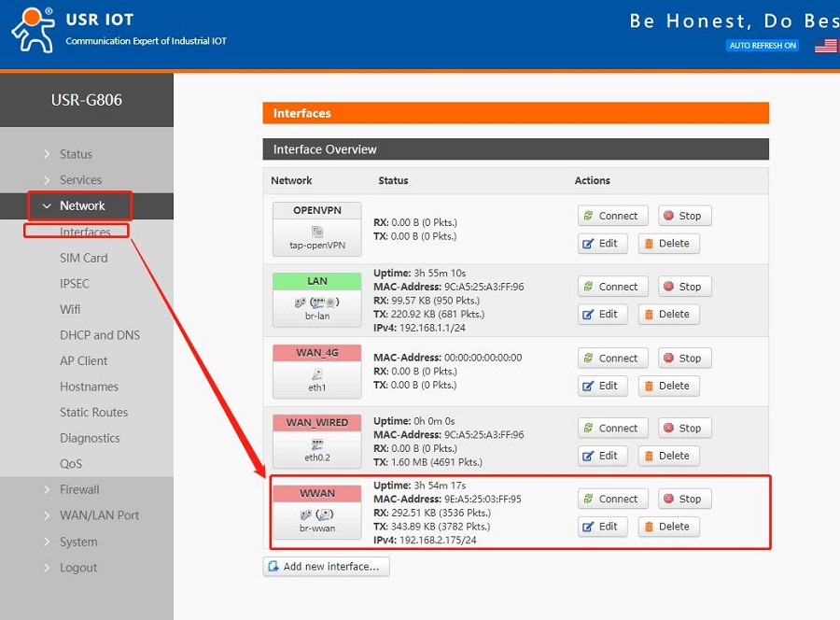Connect the WAN_WIRED interface

(x=613, y=429)
